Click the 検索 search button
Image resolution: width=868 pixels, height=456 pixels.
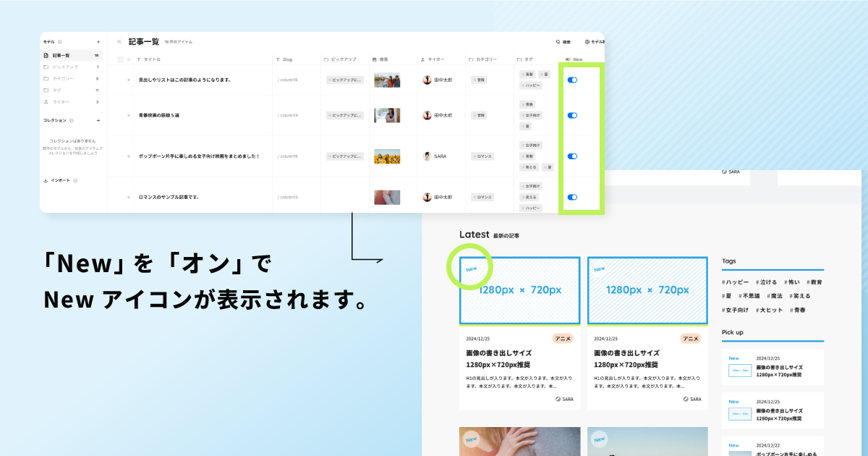click(x=563, y=42)
